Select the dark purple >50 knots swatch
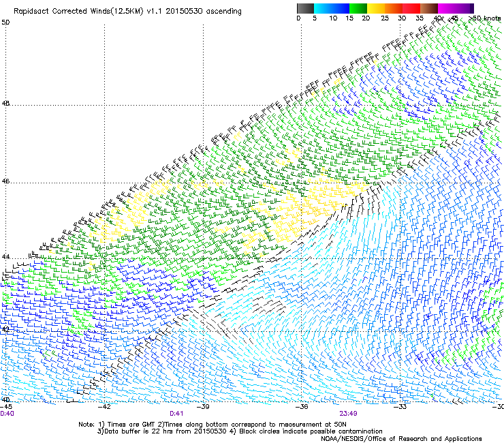504x443 pixels. coord(471,8)
